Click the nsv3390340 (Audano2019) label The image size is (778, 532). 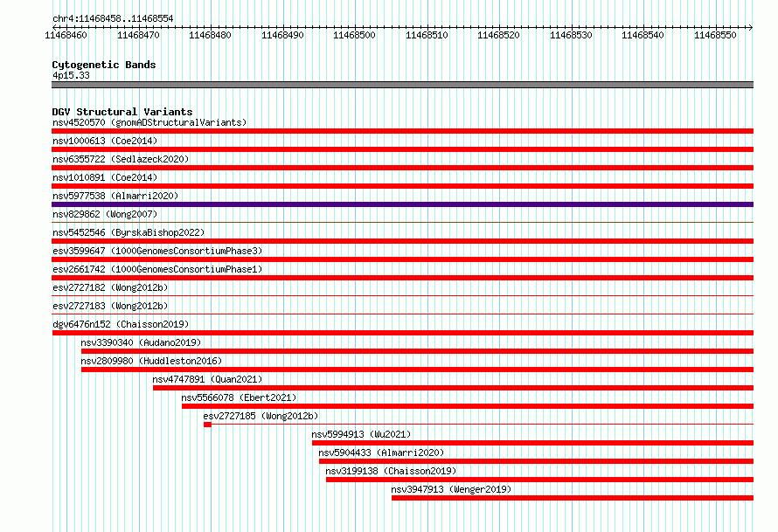pos(141,342)
